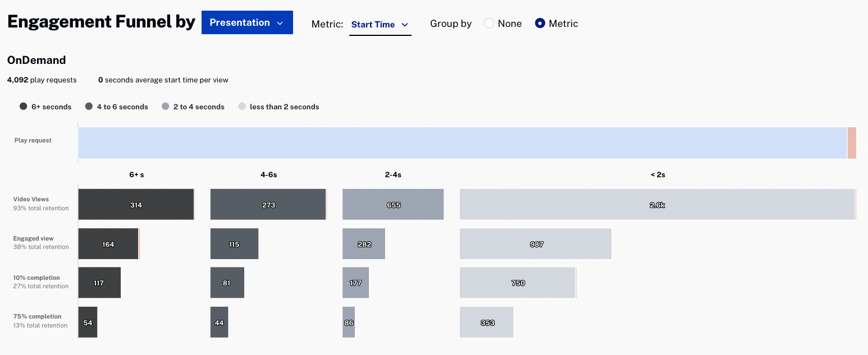Toggle the 4 to 6 seconds legend item
The height and width of the screenshot is (355, 868).
point(117,107)
